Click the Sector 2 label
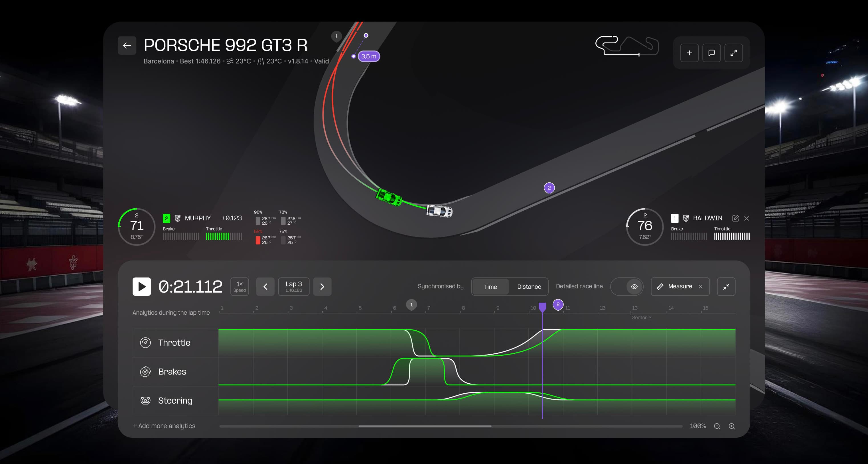The image size is (868, 464). tap(642, 318)
